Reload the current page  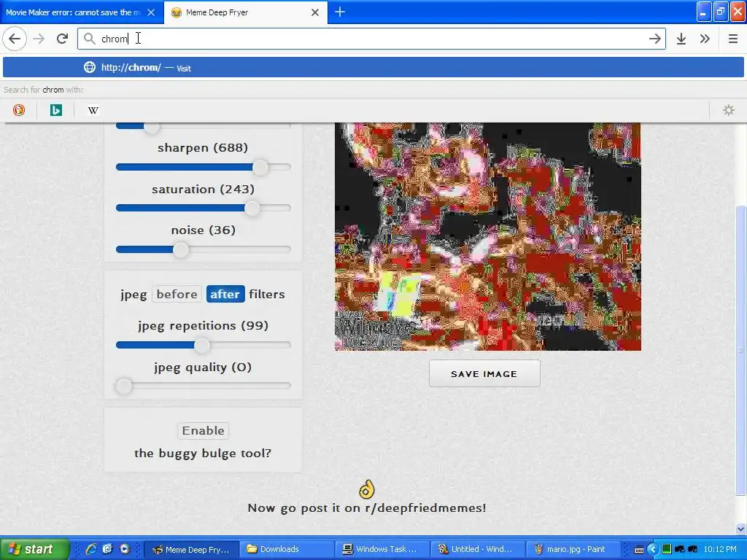click(x=63, y=39)
